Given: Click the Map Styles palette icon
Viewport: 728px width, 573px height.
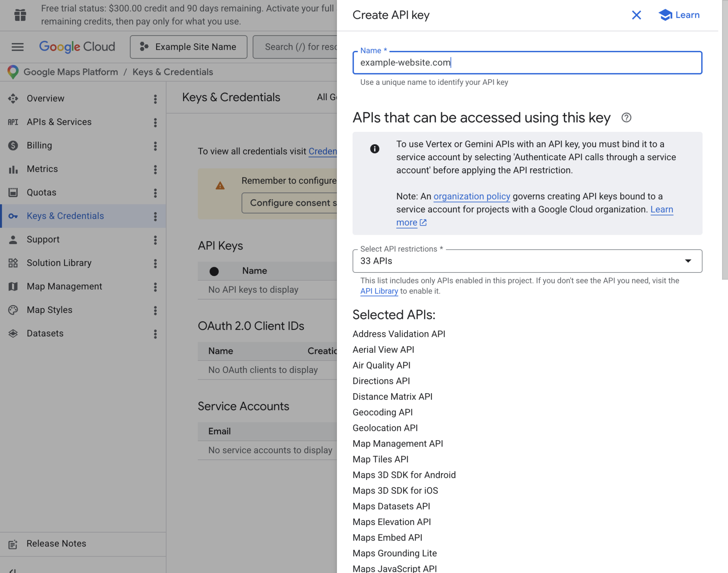Looking at the screenshot, I should pos(13,310).
